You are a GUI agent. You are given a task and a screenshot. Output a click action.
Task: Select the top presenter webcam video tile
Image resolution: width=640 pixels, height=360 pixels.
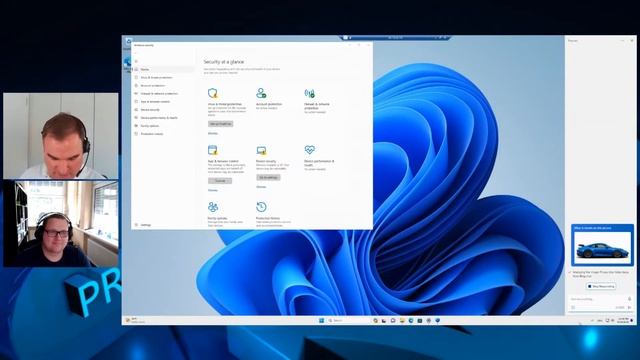click(61, 136)
